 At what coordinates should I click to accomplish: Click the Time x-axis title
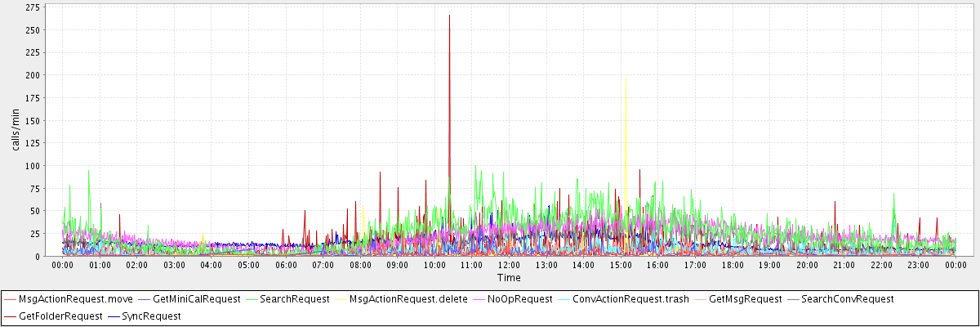pos(509,278)
